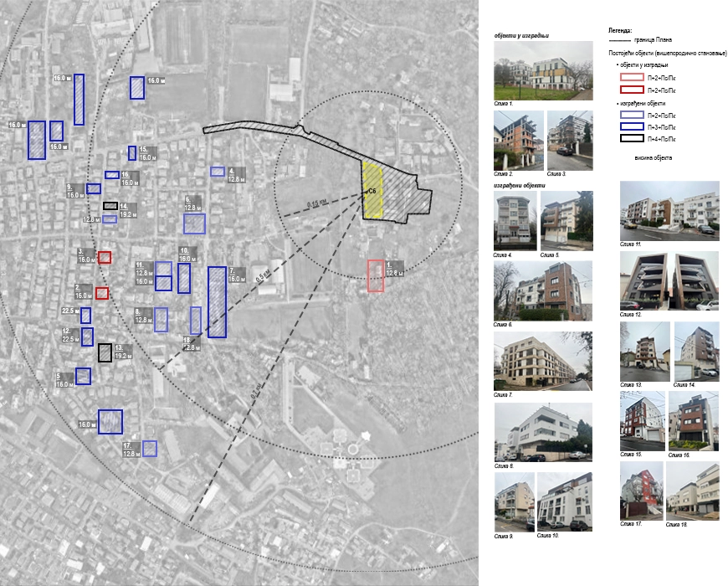Click map label '17. 12.8 м'

(x=131, y=450)
